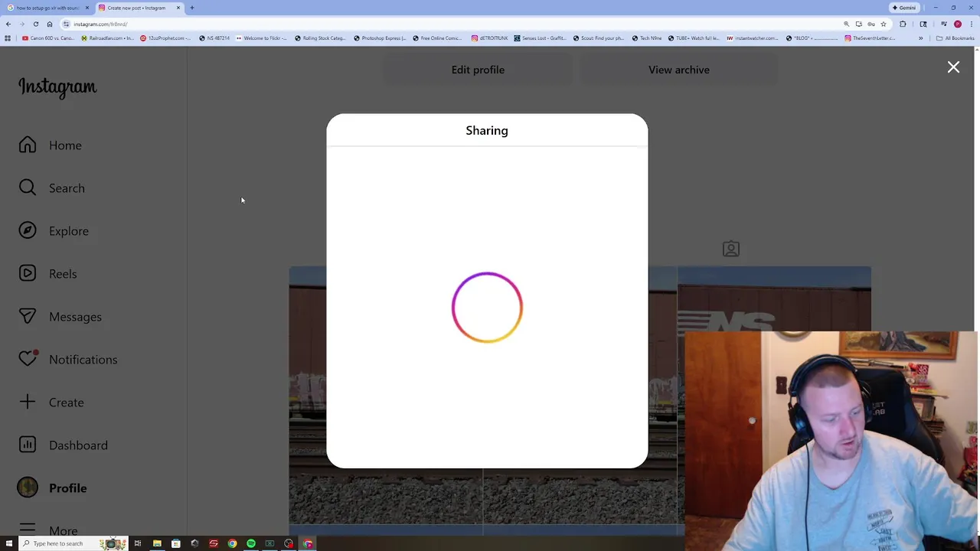
Task: Click the Edit profile button
Action: (478, 70)
